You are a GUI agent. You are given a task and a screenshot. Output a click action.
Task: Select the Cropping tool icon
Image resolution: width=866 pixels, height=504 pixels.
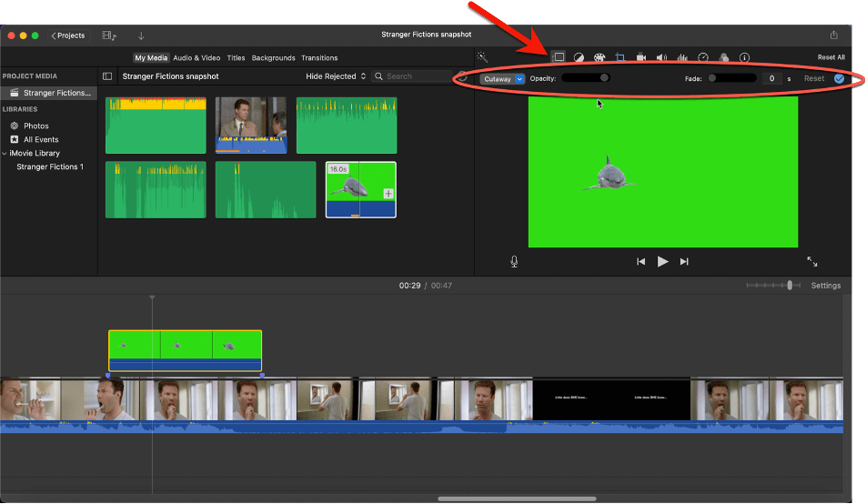(x=620, y=57)
